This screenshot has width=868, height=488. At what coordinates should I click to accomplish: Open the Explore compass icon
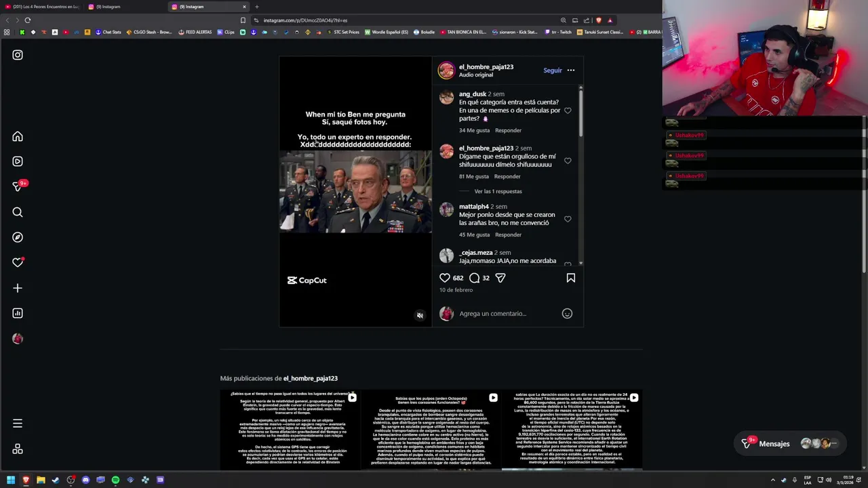[18, 237]
